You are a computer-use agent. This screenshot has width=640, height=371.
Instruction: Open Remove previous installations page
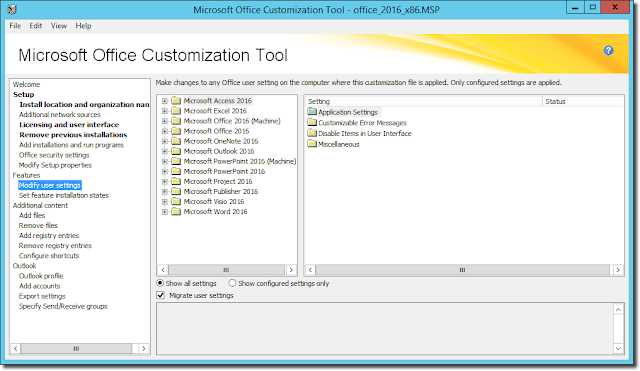tap(73, 135)
